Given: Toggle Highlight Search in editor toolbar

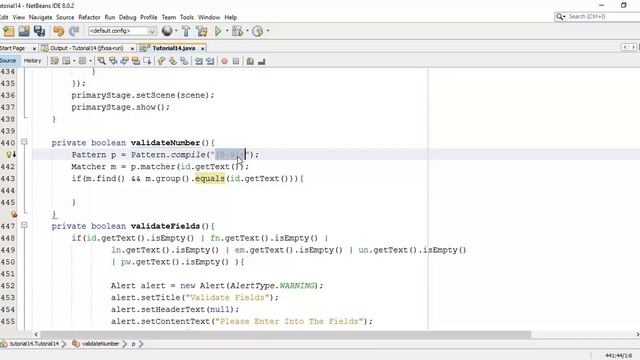Looking at the screenshot, I should click(x=136, y=61).
